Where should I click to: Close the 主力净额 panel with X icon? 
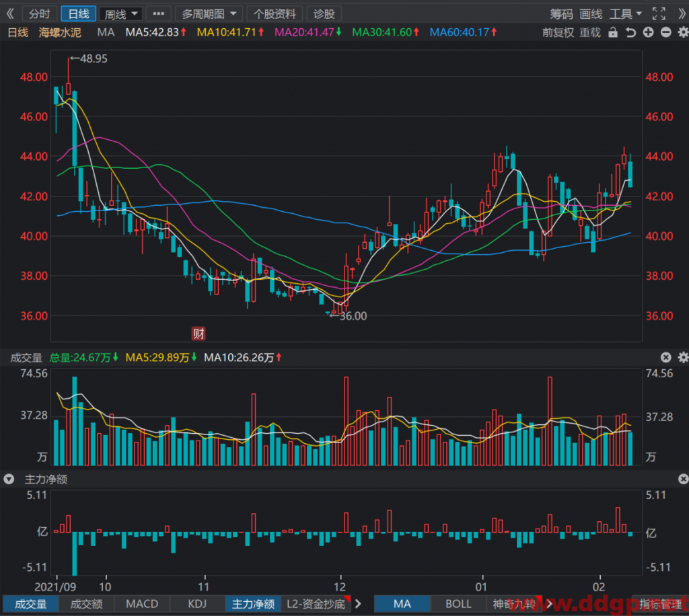click(x=683, y=479)
